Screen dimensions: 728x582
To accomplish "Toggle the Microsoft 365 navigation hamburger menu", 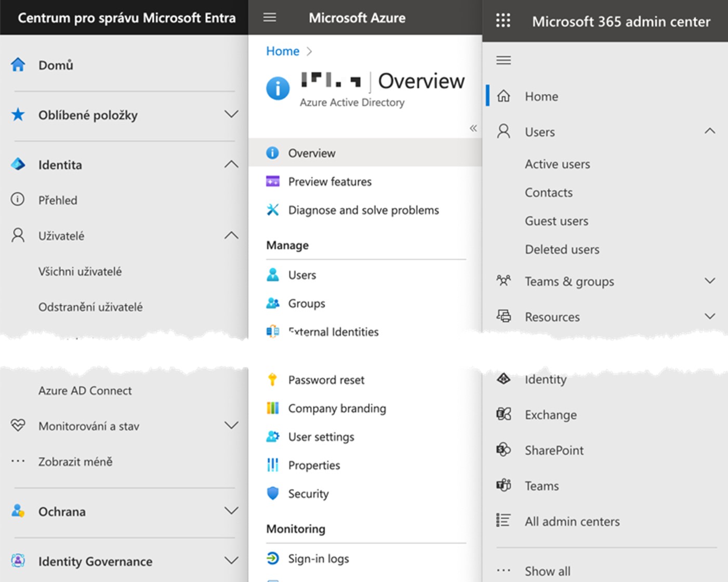I will (504, 60).
